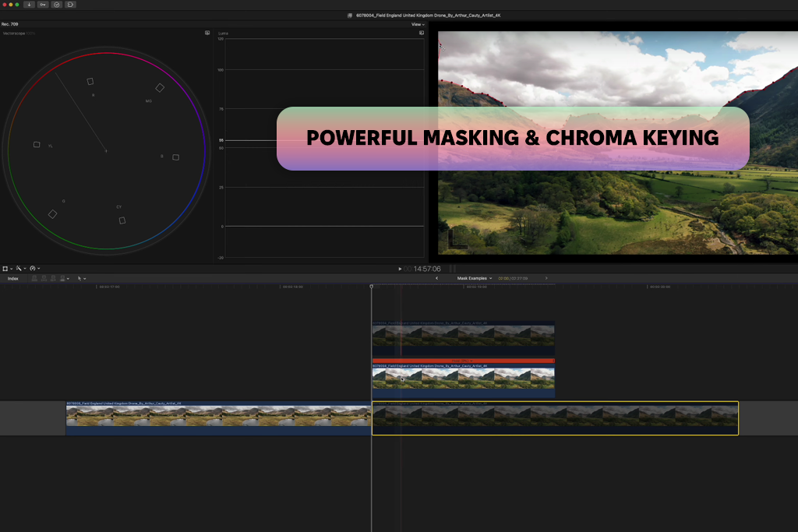Show the Background Tasks checkmark icon
798x532 pixels.
point(56,5)
